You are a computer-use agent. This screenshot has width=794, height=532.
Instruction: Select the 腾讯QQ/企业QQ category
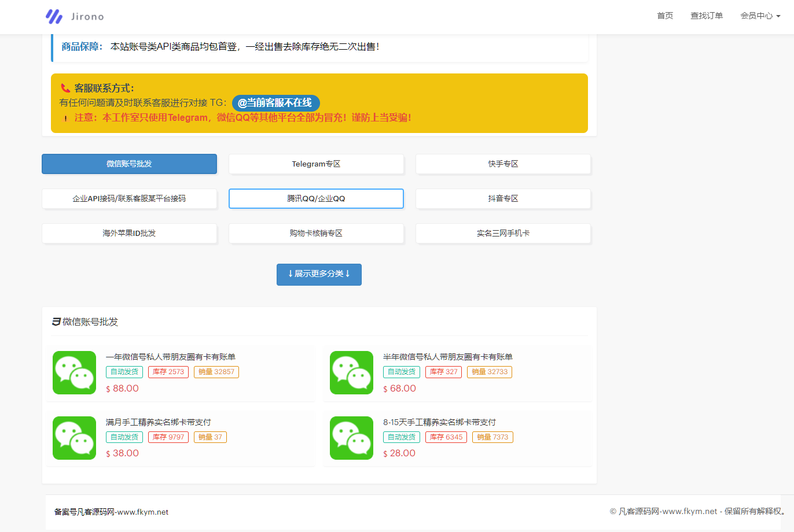point(316,198)
